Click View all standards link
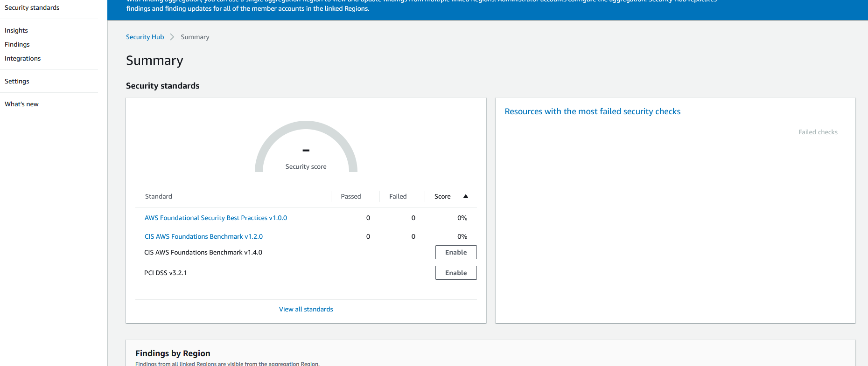868x366 pixels. point(306,309)
